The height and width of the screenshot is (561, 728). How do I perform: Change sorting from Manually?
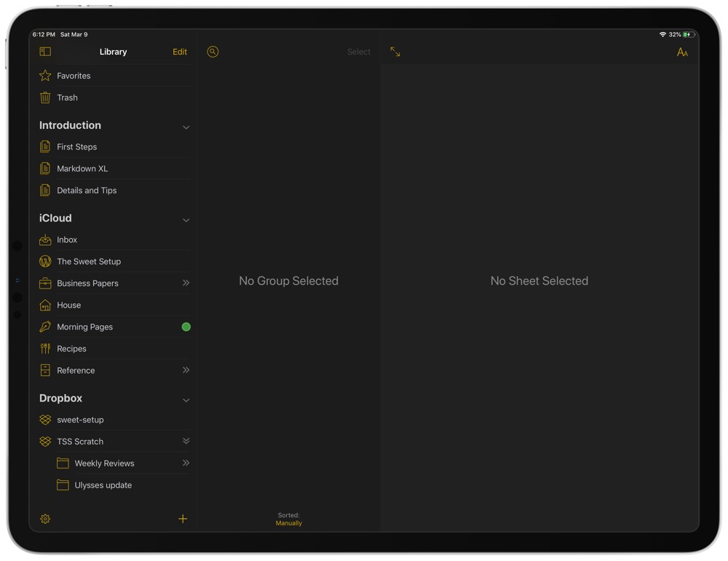(x=289, y=523)
